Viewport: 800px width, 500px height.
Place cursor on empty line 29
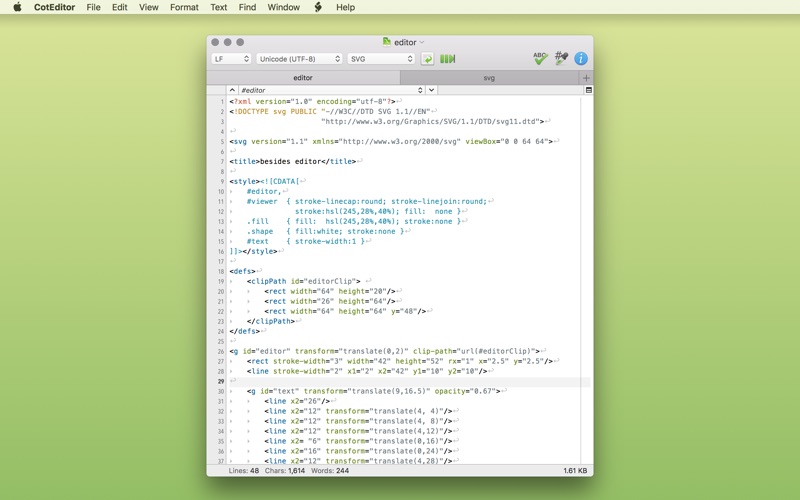[408, 381]
